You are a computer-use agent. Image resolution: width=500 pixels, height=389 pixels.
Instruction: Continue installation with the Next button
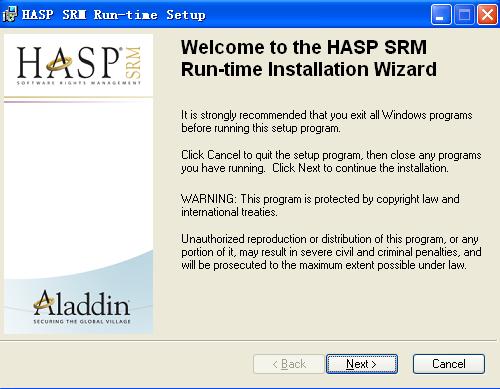click(x=362, y=364)
